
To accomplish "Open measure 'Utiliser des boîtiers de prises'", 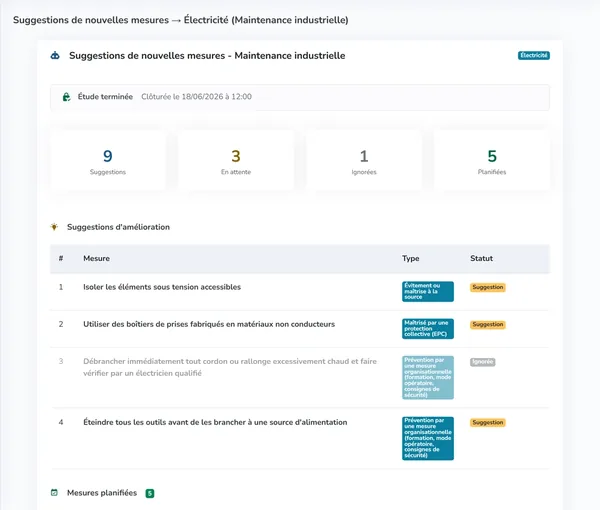I will [x=209, y=324].
